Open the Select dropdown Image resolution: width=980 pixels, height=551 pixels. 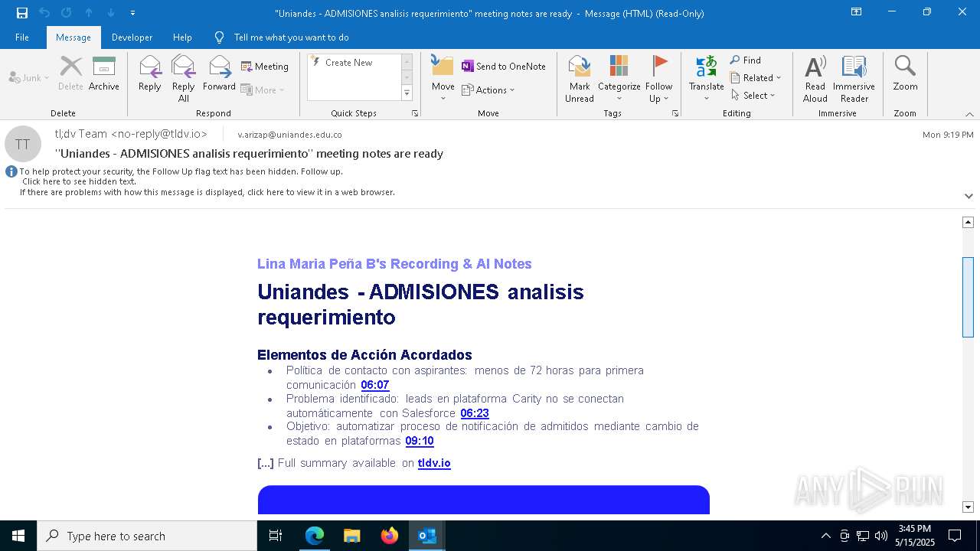(x=753, y=96)
